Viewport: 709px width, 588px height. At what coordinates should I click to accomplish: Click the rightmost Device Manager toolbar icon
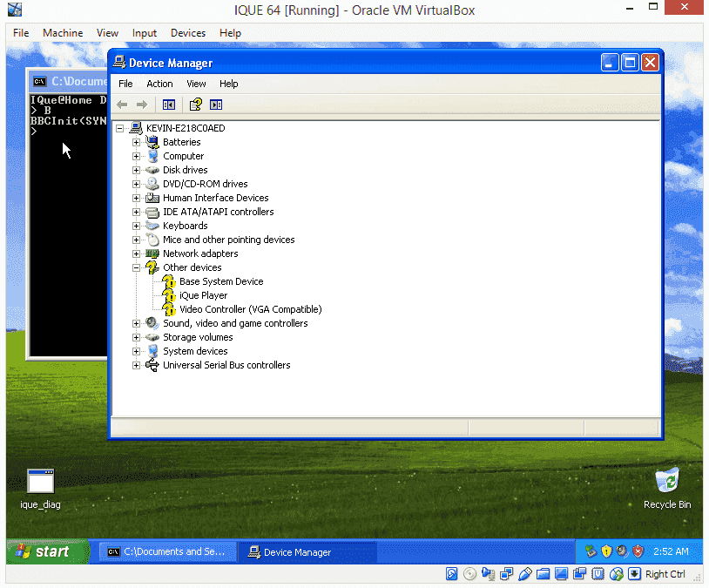point(216,105)
